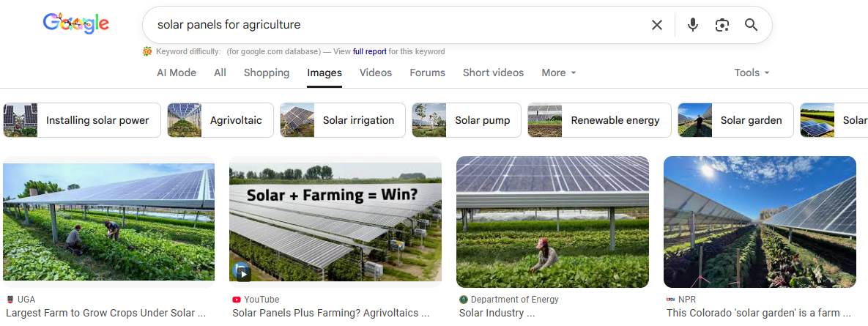This screenshot has height=326, width=868.
Task: Submit search with the magnifier icon
Action: (x=751, y=25)
